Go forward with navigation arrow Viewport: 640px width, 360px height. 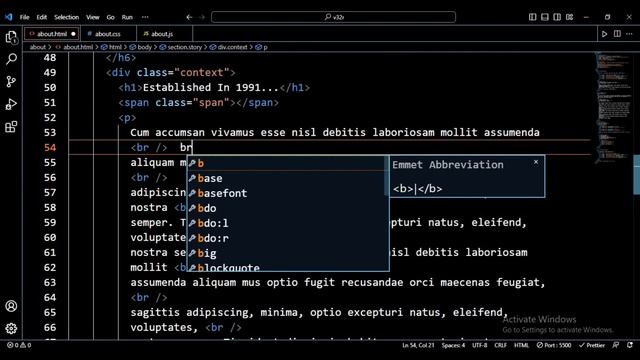tap(202, 17)
